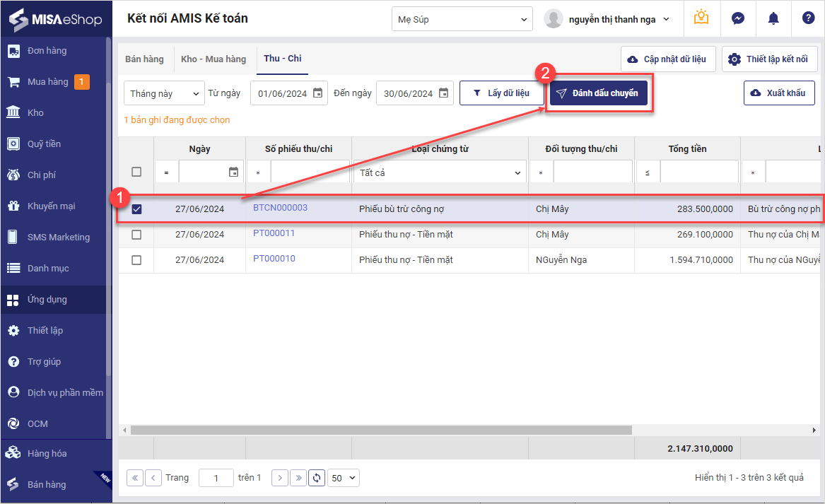825x504 pixels.
Task: Click the Số phiếu thu/chi filter input
Action: (x=310, y=172)
